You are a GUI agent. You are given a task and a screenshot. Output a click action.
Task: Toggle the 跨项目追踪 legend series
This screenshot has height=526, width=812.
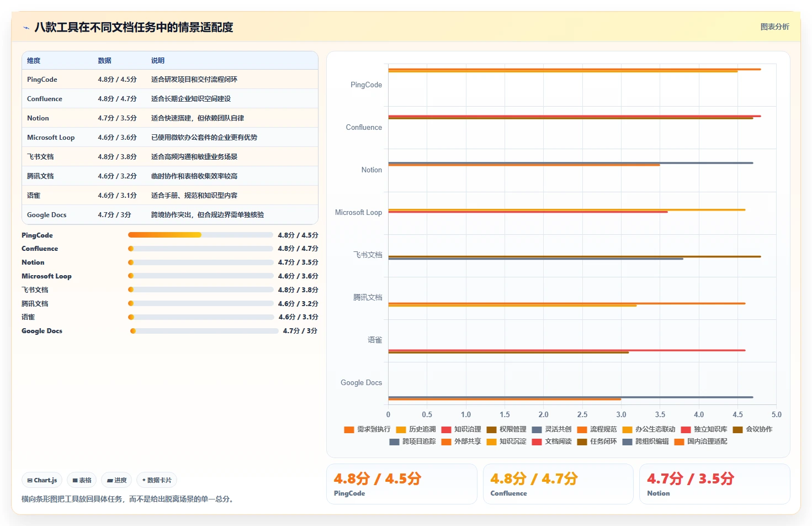tap(412, 441)
